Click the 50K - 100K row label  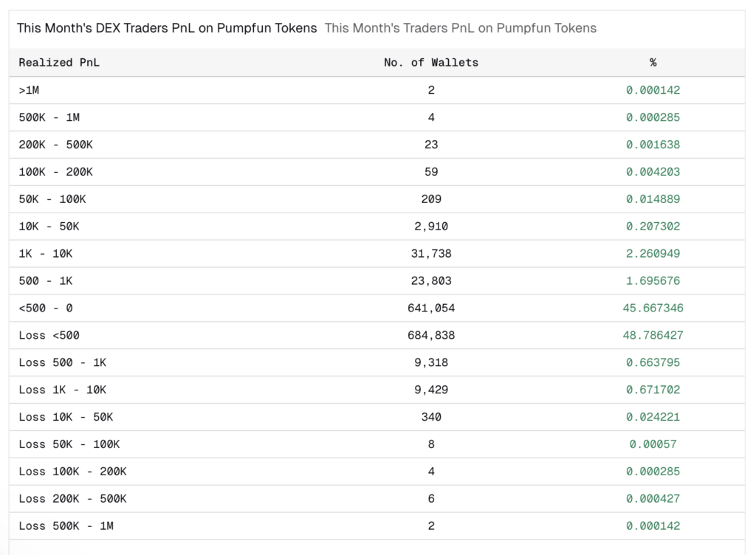tap(52, 199)
